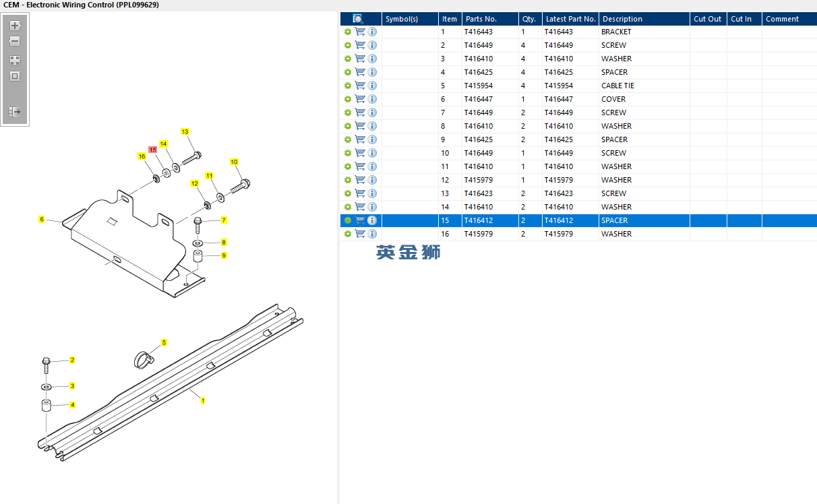Sort by Parts No. column header
The height and width of the screenshot is (504, 817).
490,19
